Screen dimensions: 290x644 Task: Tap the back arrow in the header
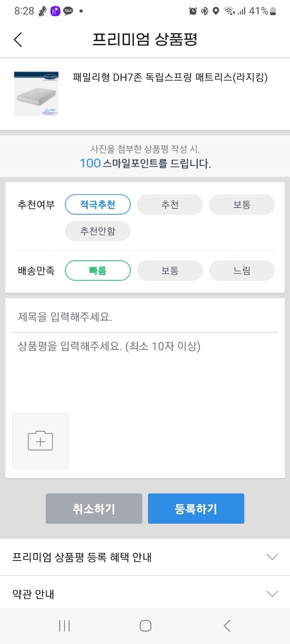pos(18,40)
